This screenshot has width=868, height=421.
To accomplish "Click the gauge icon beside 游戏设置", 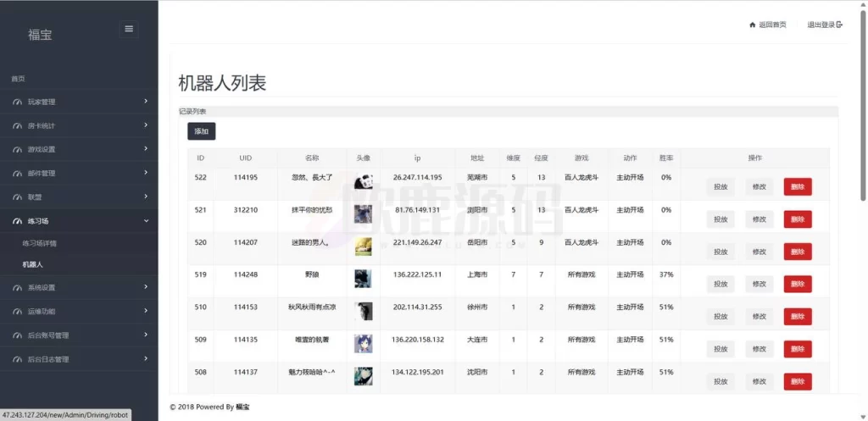I will 17,149.
